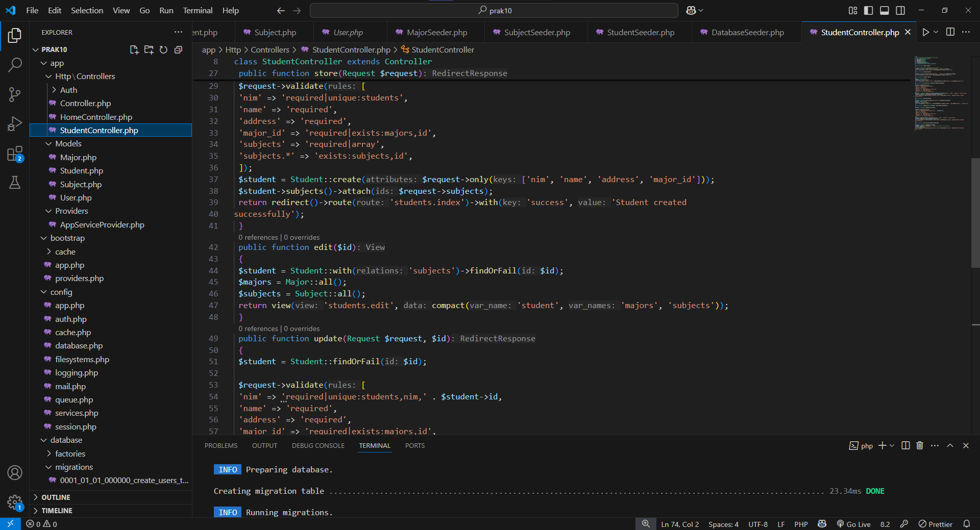Screen dimensions: 980x530
Task: Open the Terminal menu
Action: tap(197, 10)
